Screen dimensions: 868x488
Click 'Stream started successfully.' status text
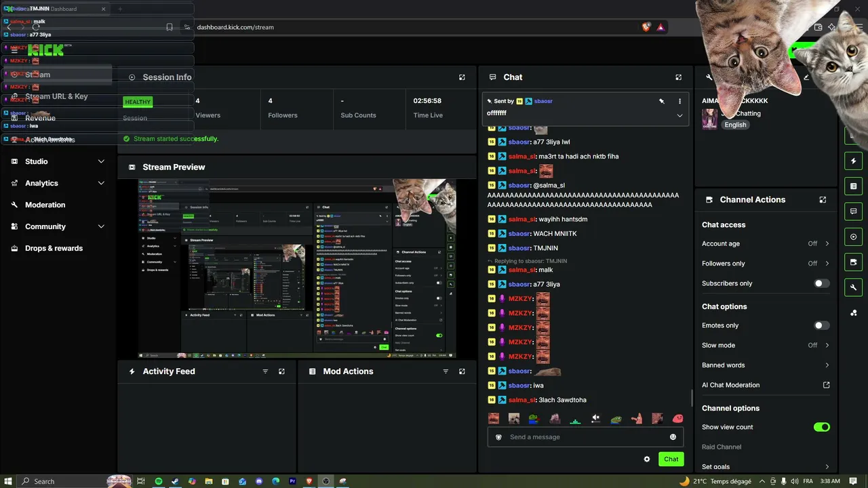click(176, 139)
